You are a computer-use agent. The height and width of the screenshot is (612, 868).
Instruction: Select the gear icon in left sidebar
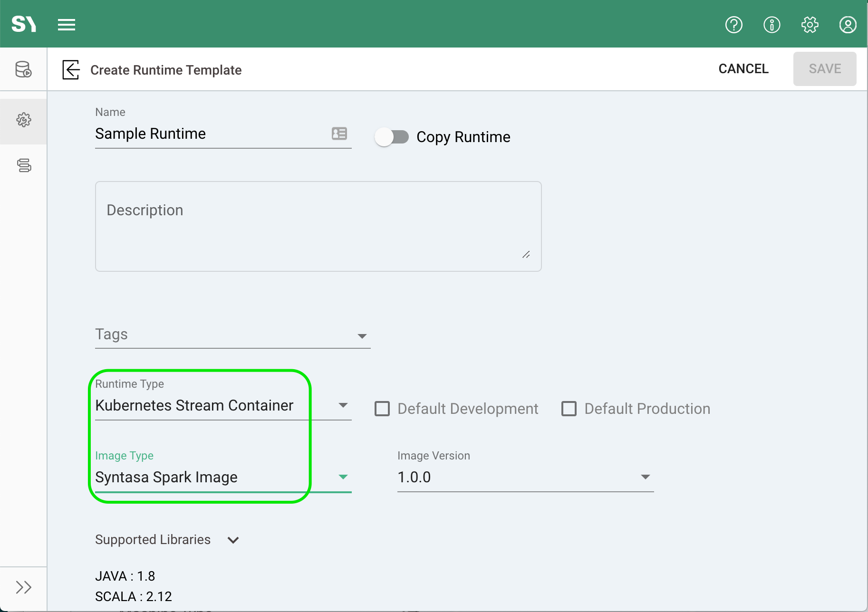click(x=23, y=120)
